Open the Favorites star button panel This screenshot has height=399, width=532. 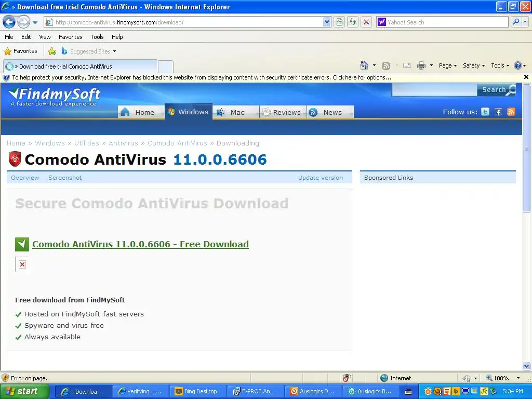pyautogui.click(x=20, y=51)
